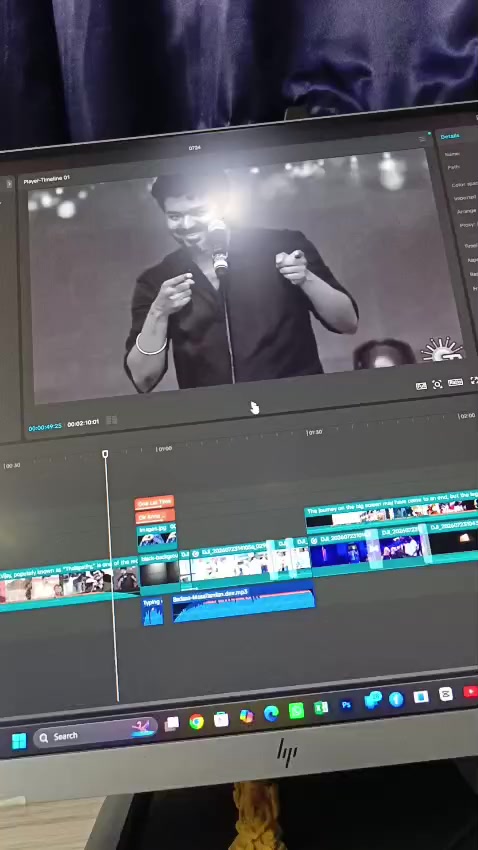The height and width of the screenshot is (850, 478).
Task: Open the Windows Start menu
Action: tap(19, 741)
